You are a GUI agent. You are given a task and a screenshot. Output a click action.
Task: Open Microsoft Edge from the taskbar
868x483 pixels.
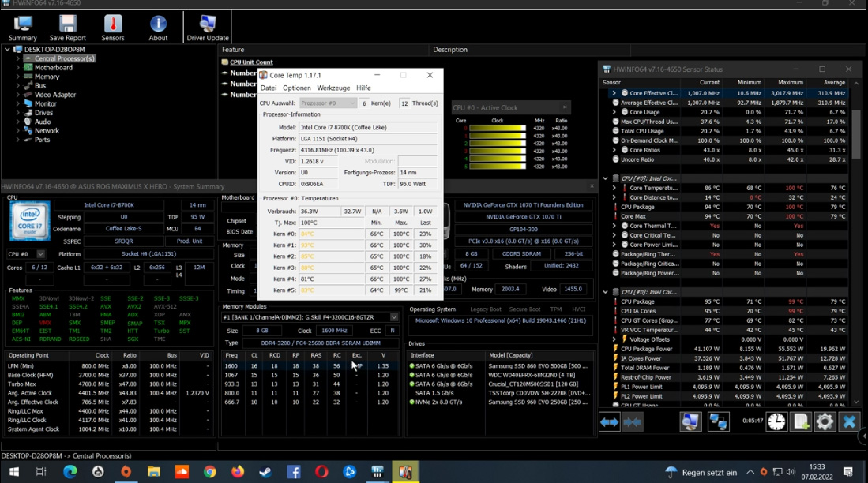(x=70, y=472)
